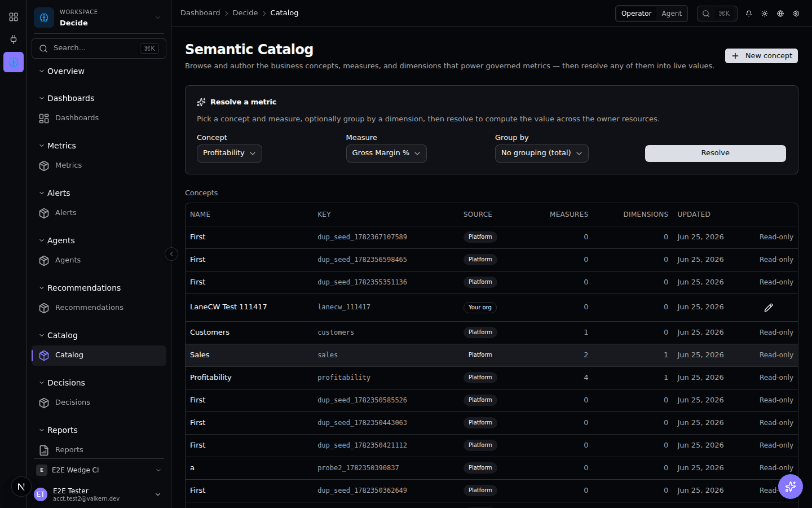Collapse the Agents section header
This screenshot has height=508, width=812.
click(x=57, y=240)
